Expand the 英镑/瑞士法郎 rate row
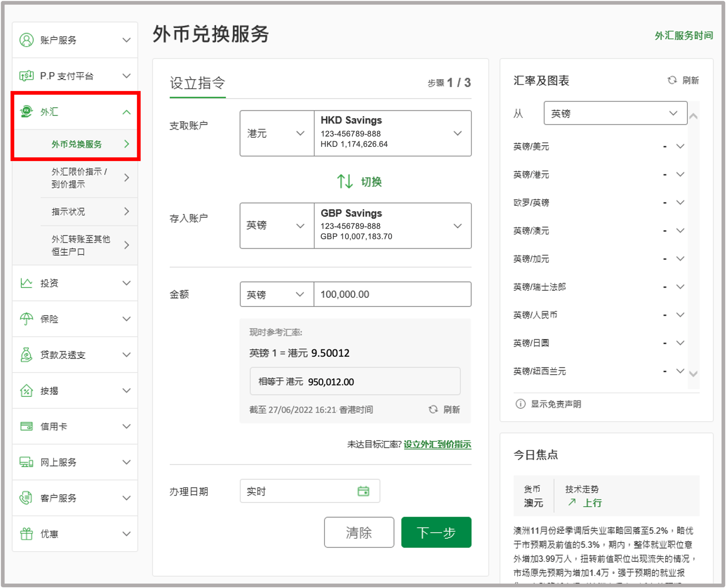This screenshot has height=588, width=726. (680, 287)
